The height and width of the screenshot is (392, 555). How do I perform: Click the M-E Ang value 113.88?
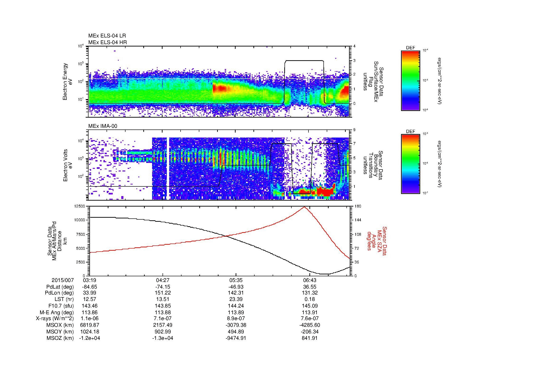pos(163,313)
